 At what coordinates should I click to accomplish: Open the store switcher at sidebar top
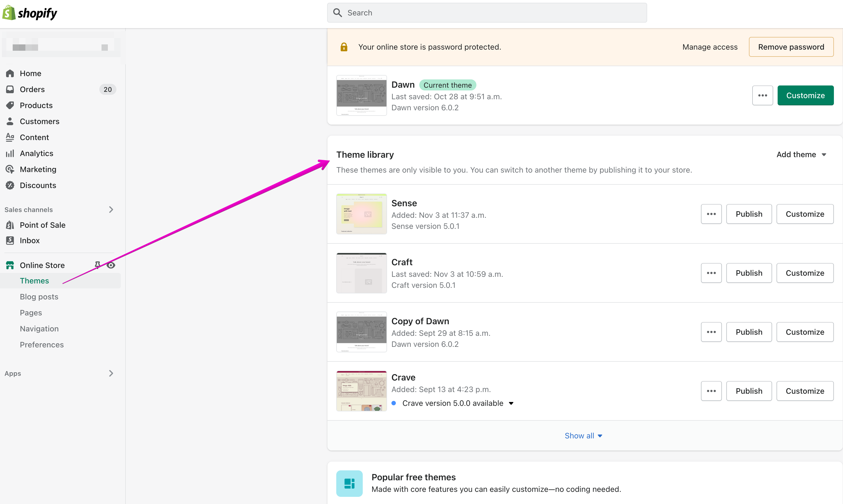pos(61,47)
